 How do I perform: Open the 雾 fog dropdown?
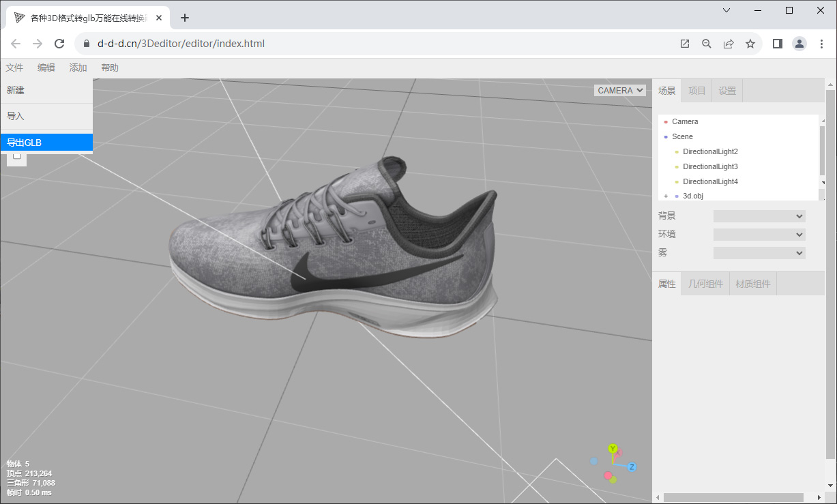[759, 253]
